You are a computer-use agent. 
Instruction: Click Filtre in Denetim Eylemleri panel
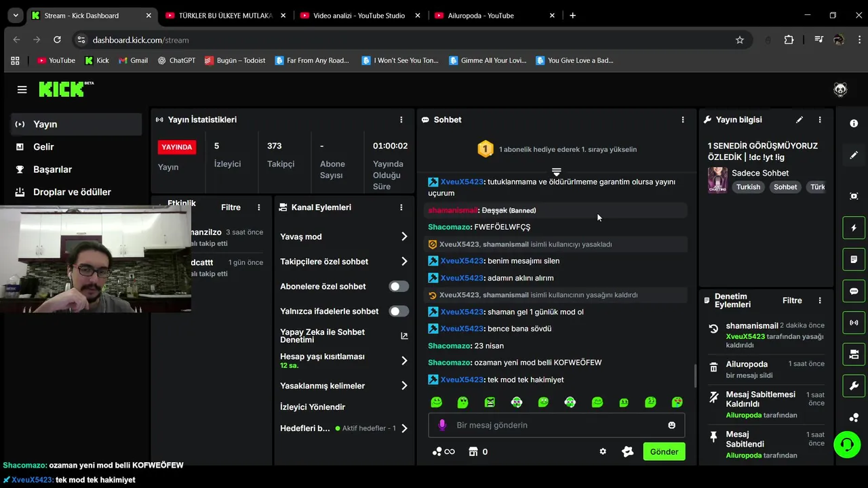click(792, 300)
